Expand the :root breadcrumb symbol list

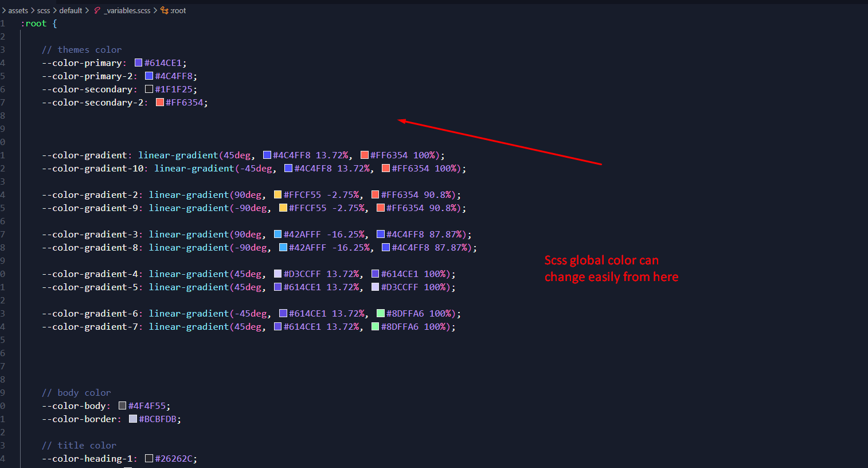[178, 10]
